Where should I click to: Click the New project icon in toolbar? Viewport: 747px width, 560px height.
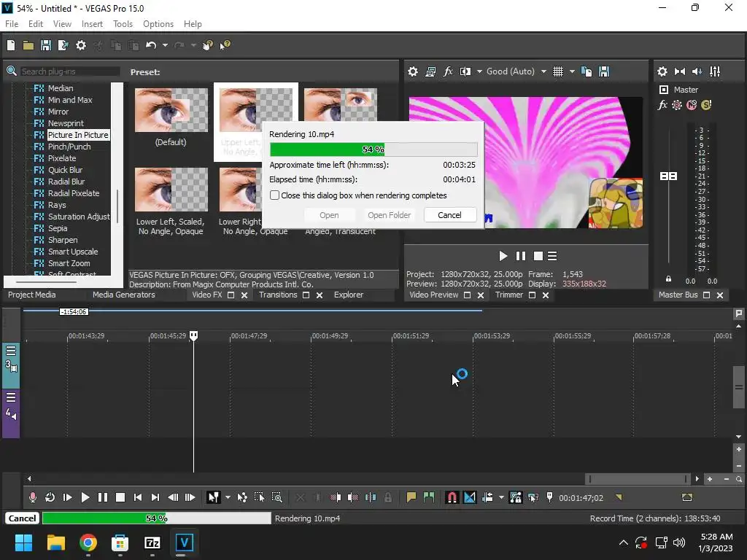click(11, 45)
